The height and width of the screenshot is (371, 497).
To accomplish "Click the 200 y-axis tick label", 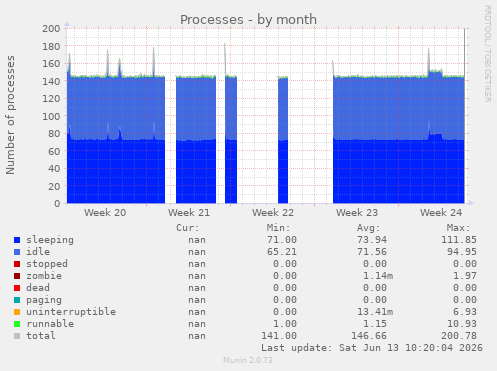I will pos(51,29).
